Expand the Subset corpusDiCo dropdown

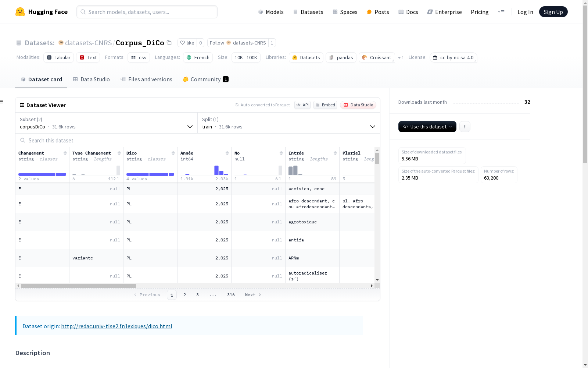[106, 123]
